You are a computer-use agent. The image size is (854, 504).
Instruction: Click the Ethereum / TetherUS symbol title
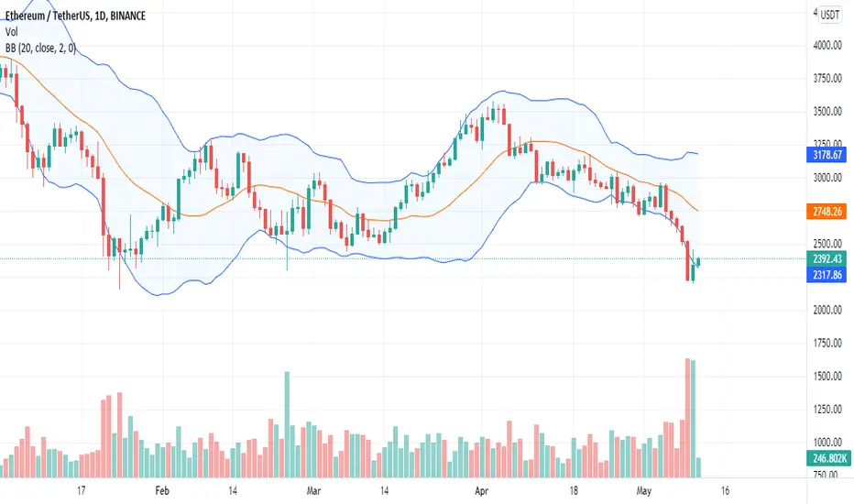coord(48,16)
